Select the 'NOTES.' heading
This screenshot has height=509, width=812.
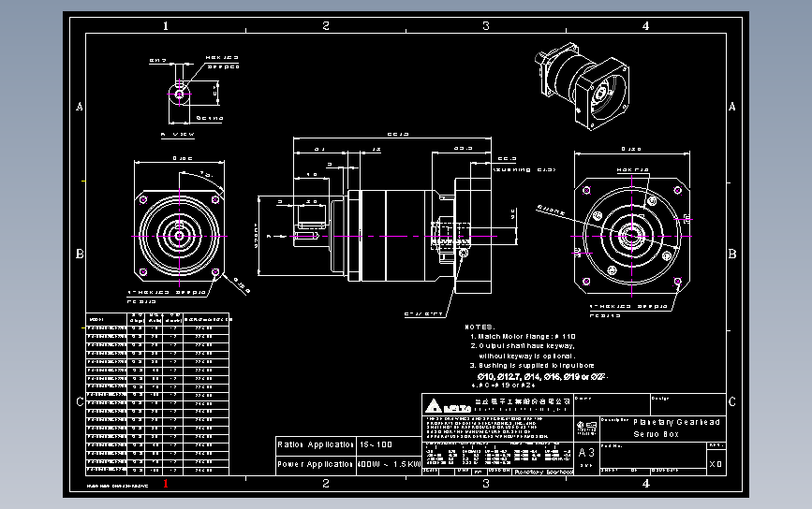coord(480,327)
